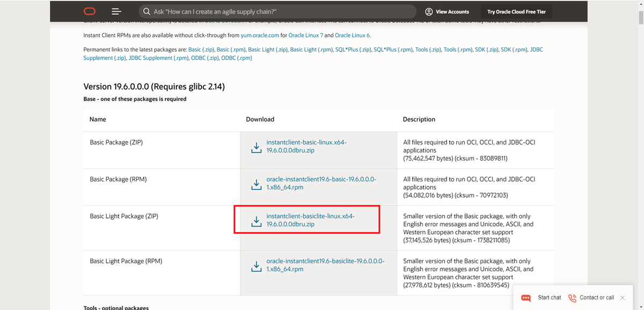Click download icon for instantclient-basic-linux zip
The height and width of the screenshot is (310, 644).
(x=256, y=147)
